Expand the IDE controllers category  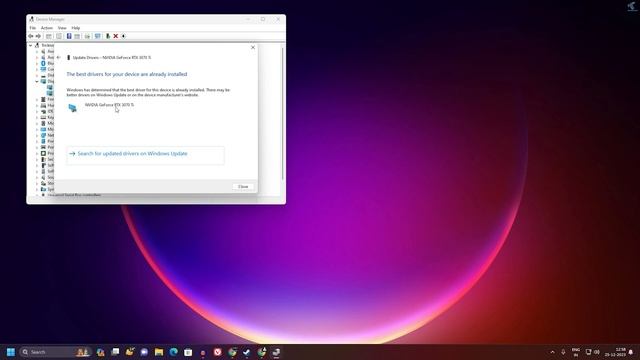(x=37, y=111)
